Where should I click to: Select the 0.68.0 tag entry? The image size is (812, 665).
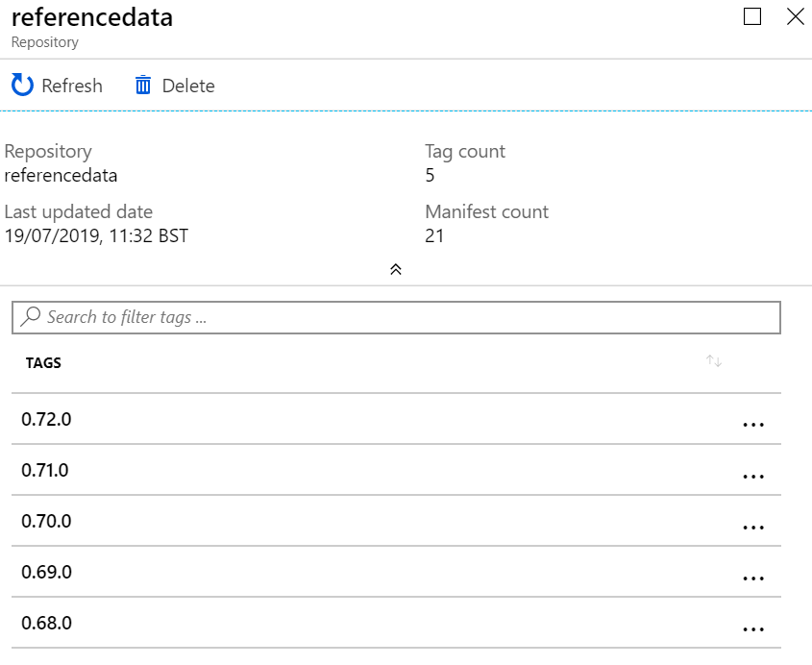click(x=48, y=623)
